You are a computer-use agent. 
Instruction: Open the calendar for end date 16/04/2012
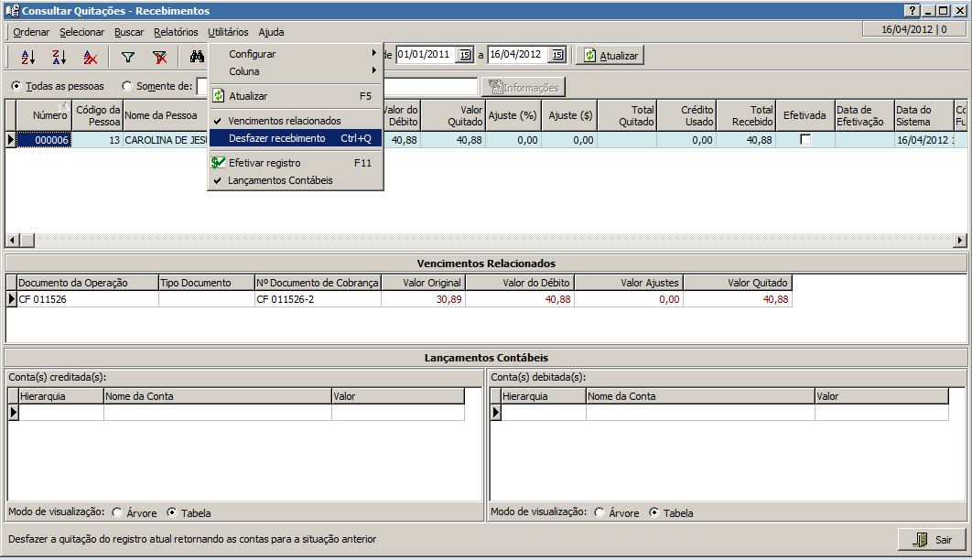coord(558,55)
